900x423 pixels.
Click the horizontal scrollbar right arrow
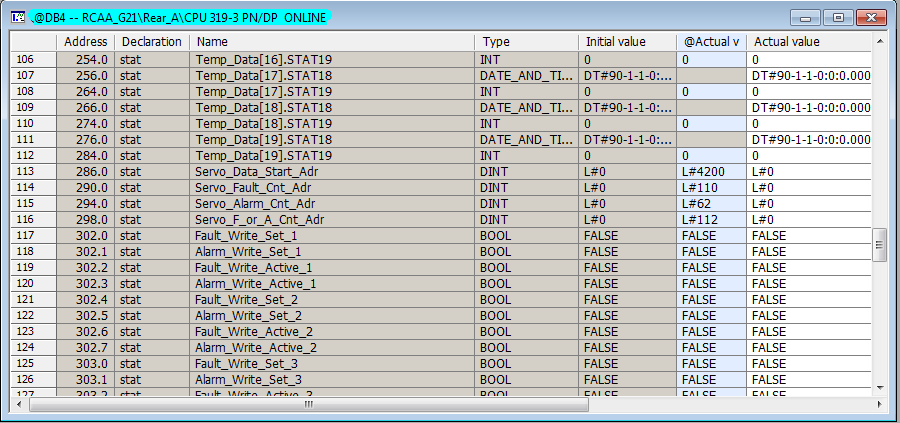pyautogui.click(x=879, y=405)
